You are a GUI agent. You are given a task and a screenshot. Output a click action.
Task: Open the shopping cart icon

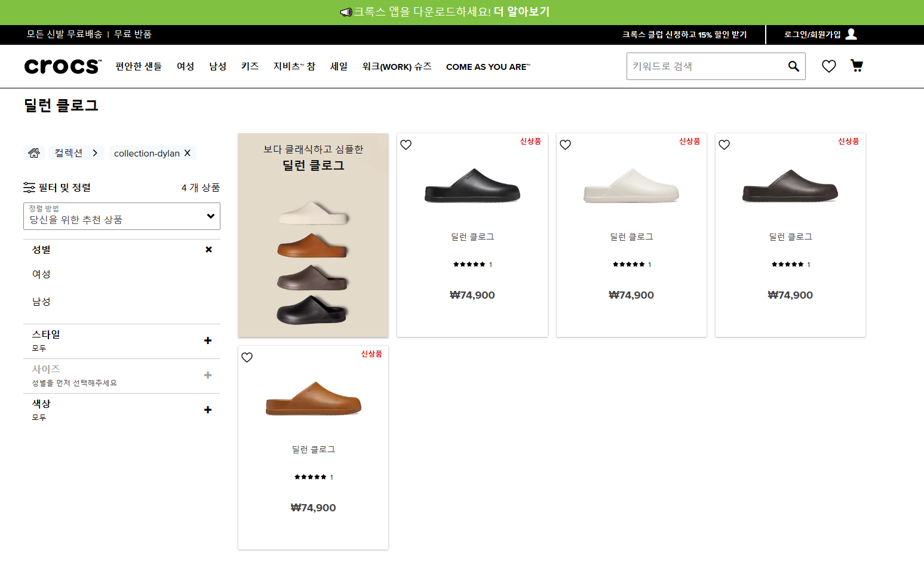coord(857,66)
